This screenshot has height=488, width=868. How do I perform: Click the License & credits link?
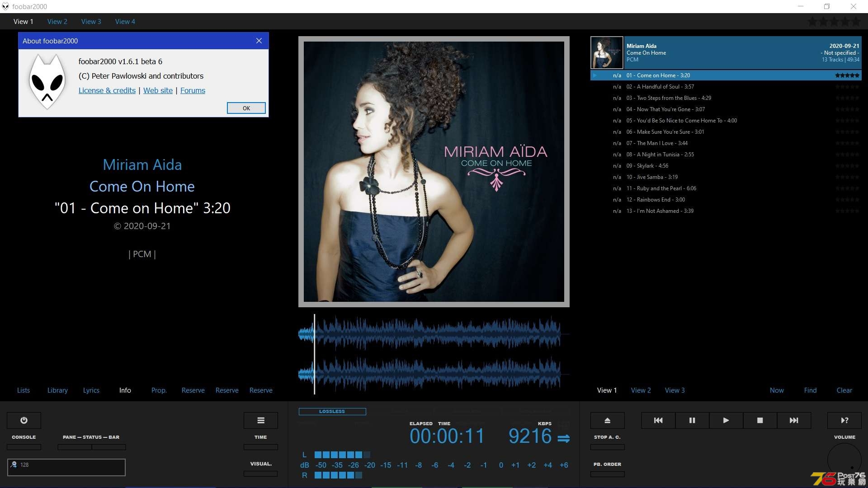coord(107,90)
